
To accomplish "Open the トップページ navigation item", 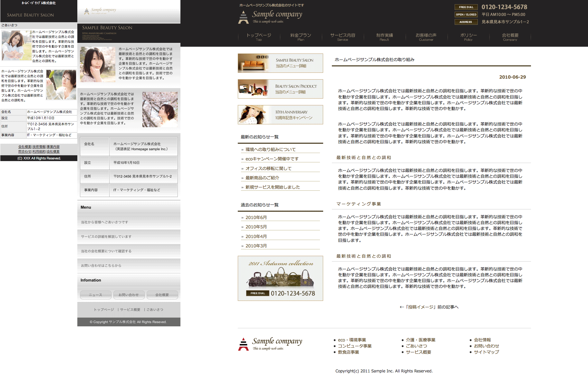I will 259,37.
